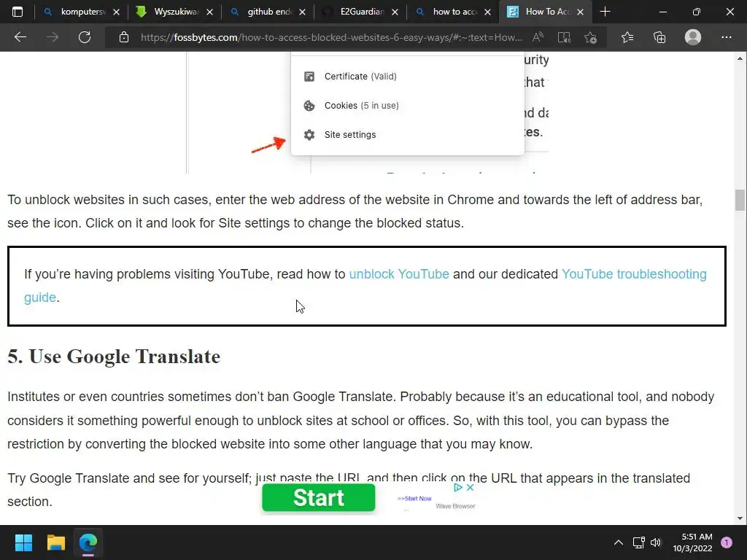Switch to the komputersw tab
The image size is (747, 560).
(x=80, y=12)
